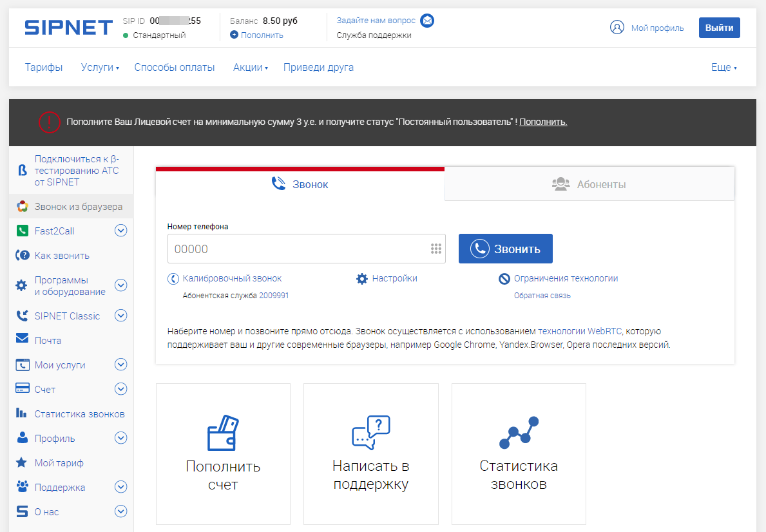
Task: Click the dial pad icon in phone field
Action: (436, 249)
